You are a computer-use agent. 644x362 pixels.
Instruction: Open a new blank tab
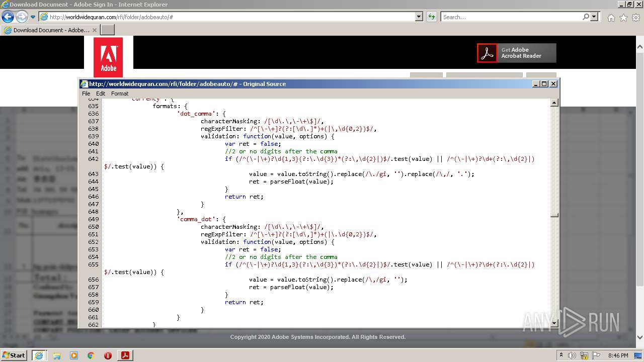(x=108, y=30)
